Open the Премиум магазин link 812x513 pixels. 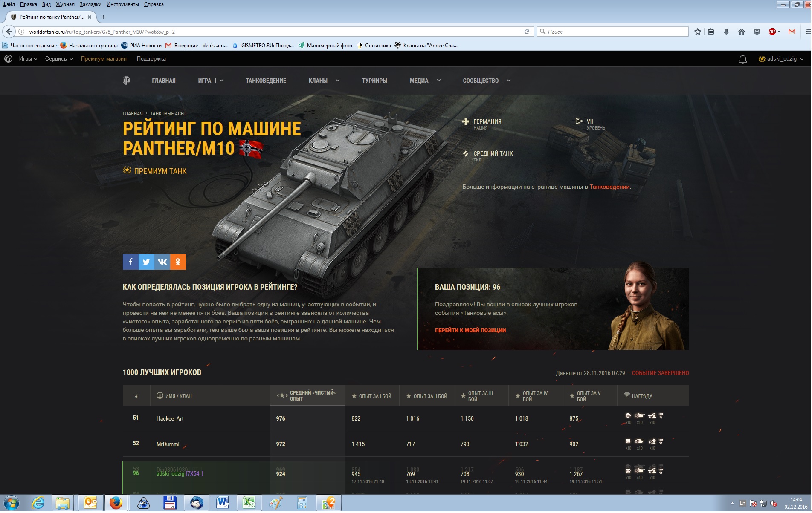coord(104,59)
